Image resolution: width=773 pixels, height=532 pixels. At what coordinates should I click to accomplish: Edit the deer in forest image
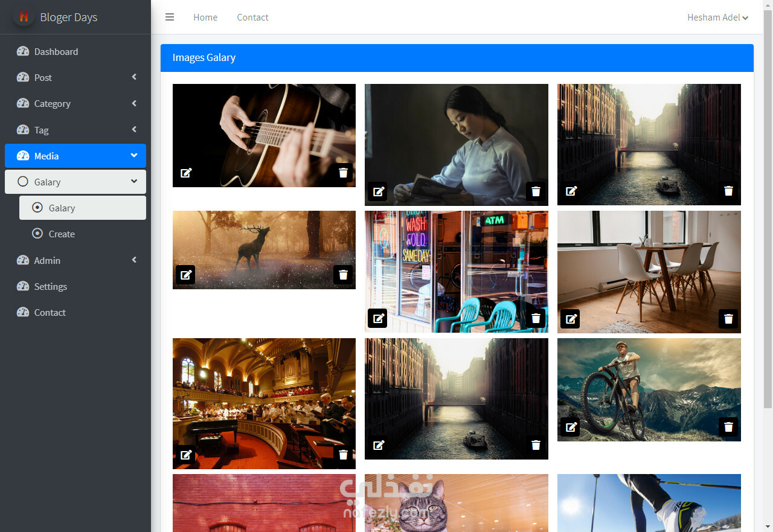click(x=186, y=275)
